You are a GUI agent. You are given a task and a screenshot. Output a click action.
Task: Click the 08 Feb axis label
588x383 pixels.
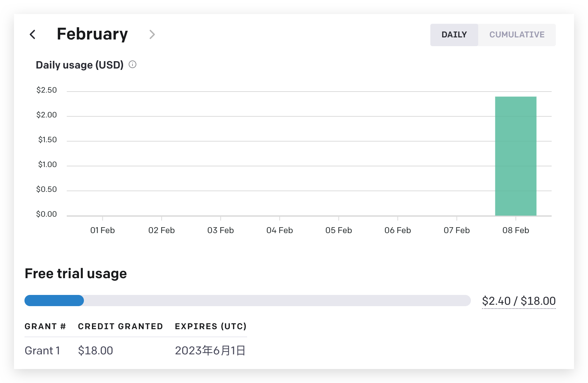click(516, 230)
